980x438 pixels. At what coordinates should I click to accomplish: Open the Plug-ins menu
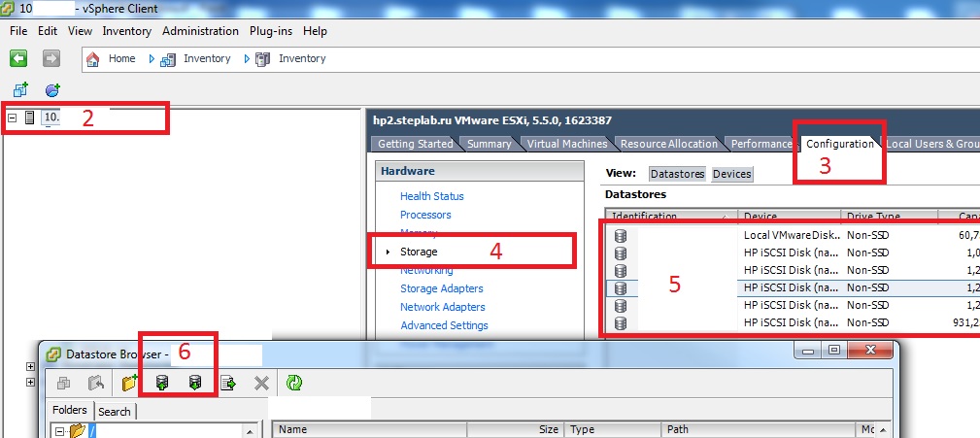(271, 31)
